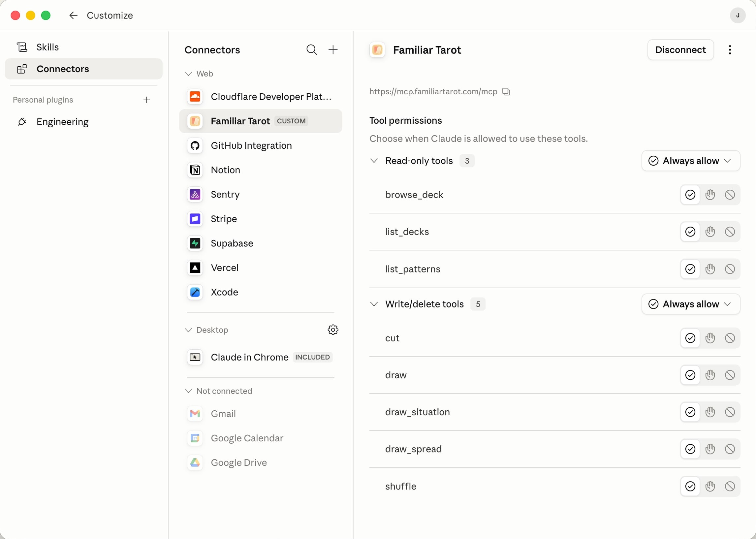Collapse the Web connectors group
Image resolution: width=756 pixels, height=539 pixels.
(x=188, y=74)
